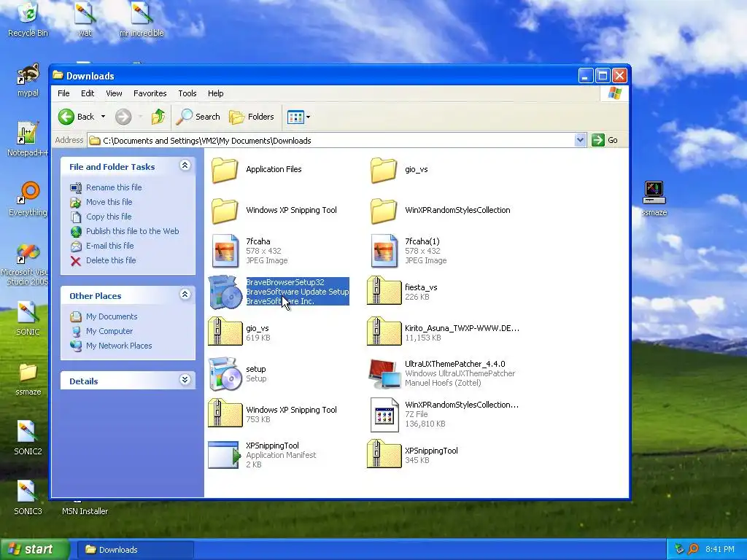Screen dimensions: 747x560
Task: Open the Views dropdown button
Action: pos(298,117)
